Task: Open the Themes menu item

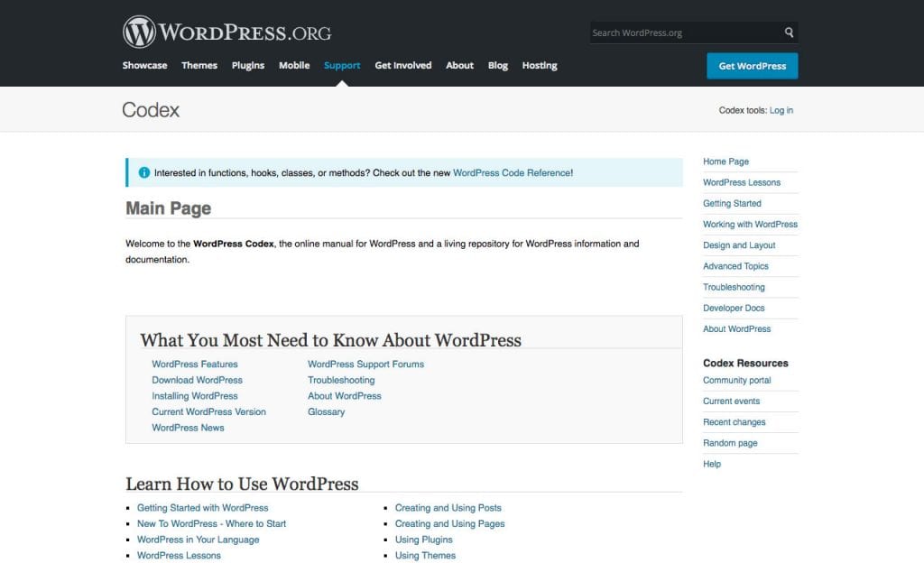Action: click(x=199, y=65)
